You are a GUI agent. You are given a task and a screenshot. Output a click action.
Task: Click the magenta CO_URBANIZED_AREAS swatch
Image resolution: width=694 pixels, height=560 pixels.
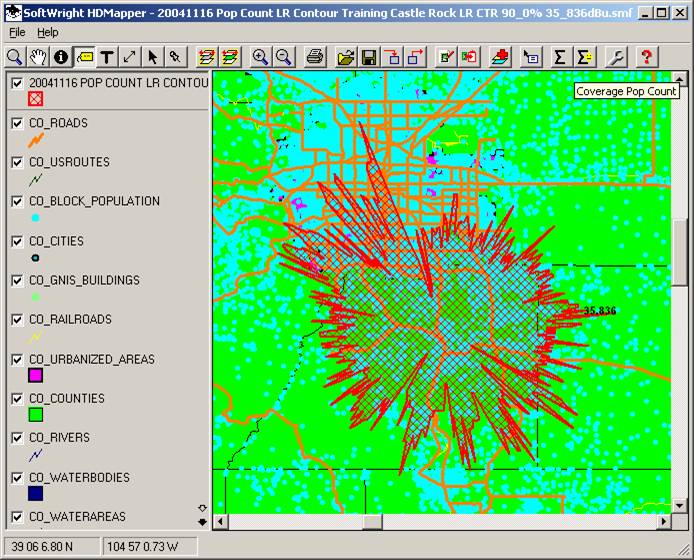click(x=35, y=375)
